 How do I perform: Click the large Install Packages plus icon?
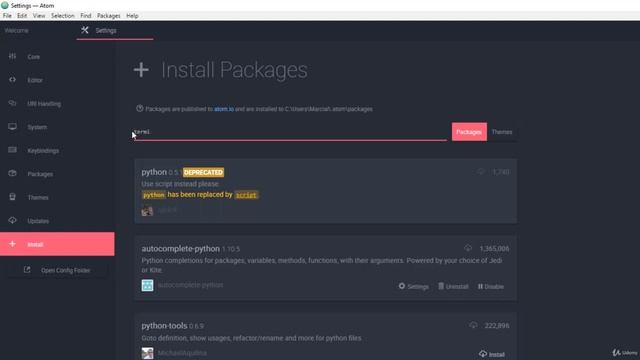point(141,70)
